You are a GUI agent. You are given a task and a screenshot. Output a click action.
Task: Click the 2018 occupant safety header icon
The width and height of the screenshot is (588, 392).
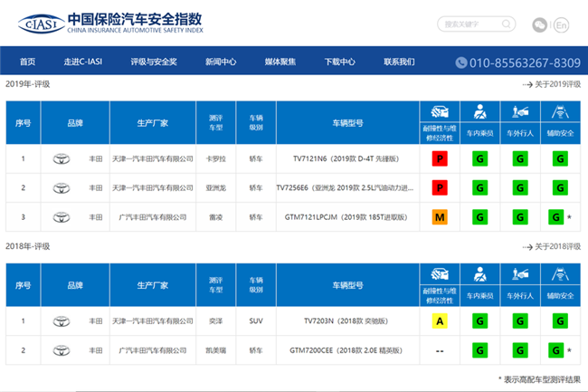[479, 273]
